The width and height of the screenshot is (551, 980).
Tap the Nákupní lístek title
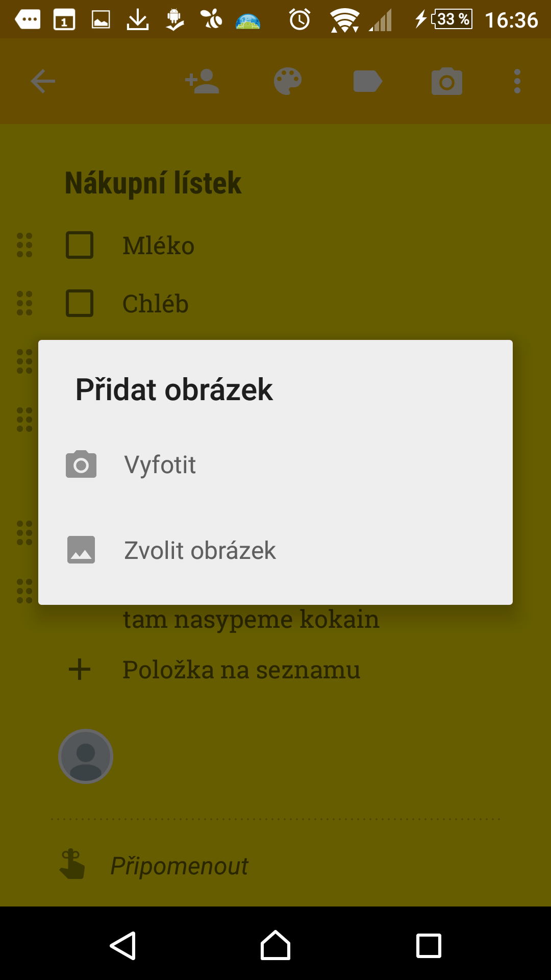(x=153, y=183)
